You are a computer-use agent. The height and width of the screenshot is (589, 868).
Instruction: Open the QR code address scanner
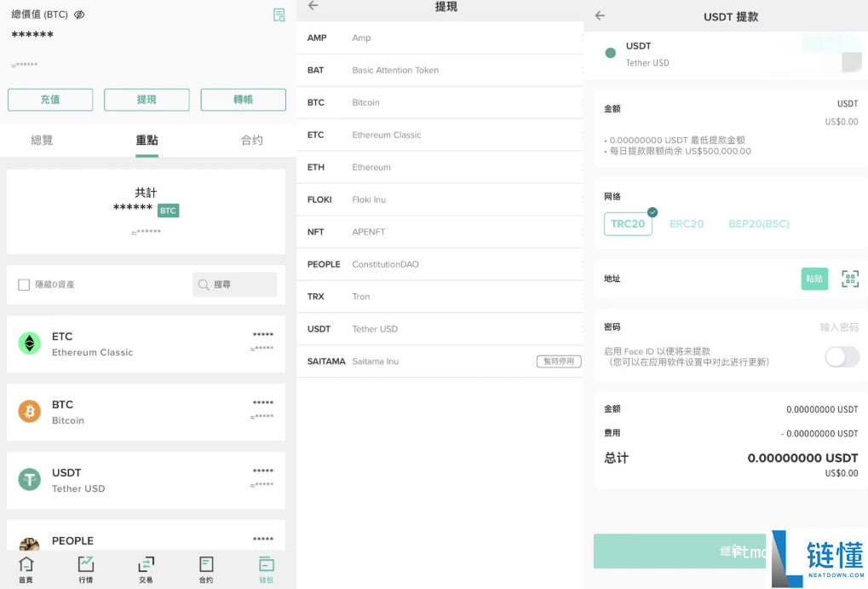coord(850,279)
